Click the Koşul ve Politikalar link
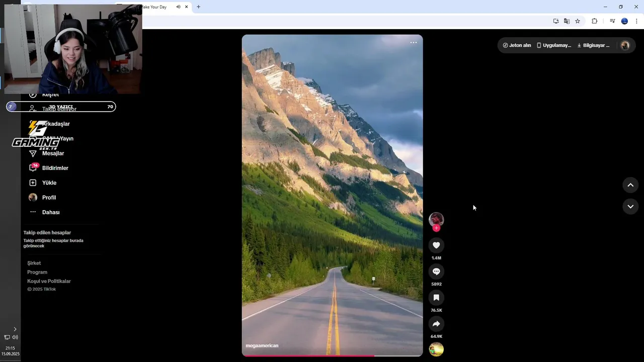This screenshot has height=362, width=644. click(x=49, y=281)
